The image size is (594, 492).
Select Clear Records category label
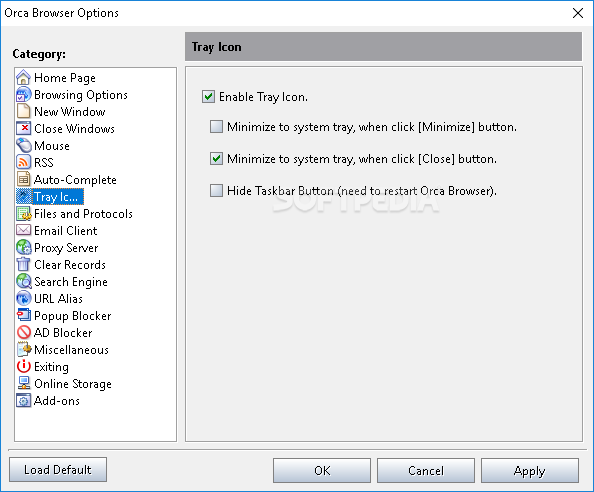(70, 264)
